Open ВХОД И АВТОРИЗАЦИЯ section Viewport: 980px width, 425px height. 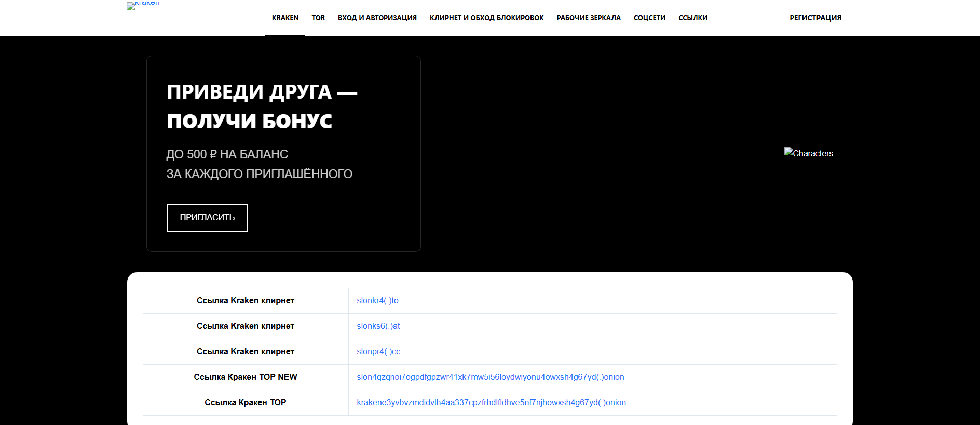(377, 18)
